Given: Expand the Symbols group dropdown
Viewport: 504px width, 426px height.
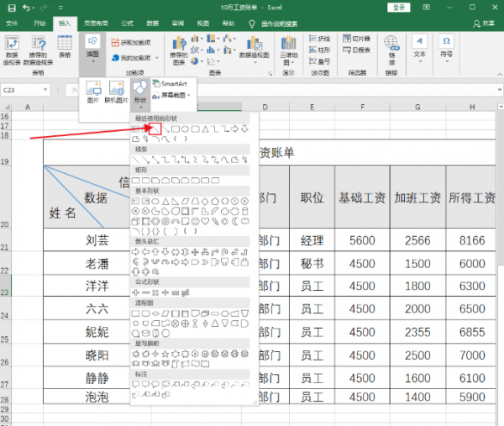Looking at the screenshot, I should pos(447,49).
